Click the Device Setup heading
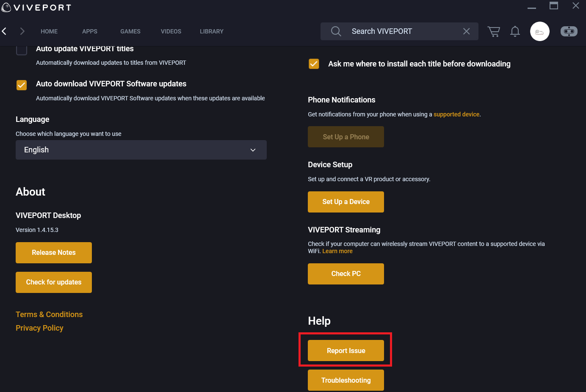 pos(330,165)
